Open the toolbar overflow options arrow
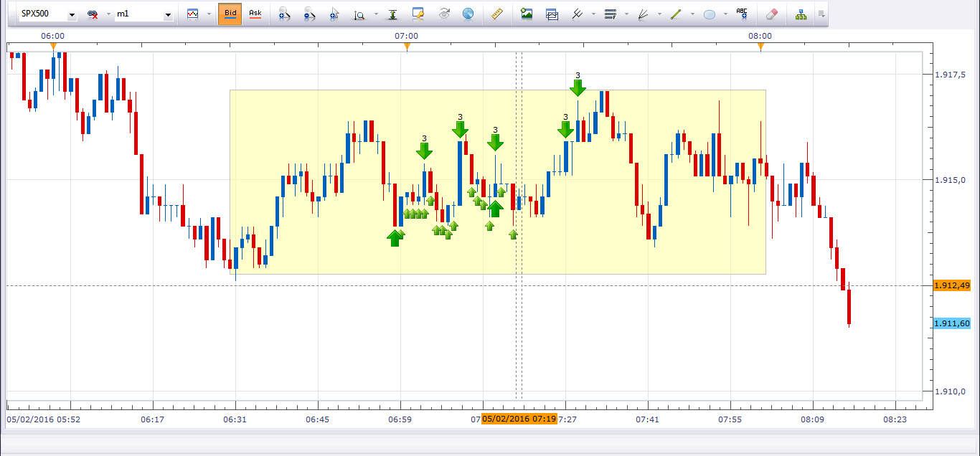 tap(821, 14)
